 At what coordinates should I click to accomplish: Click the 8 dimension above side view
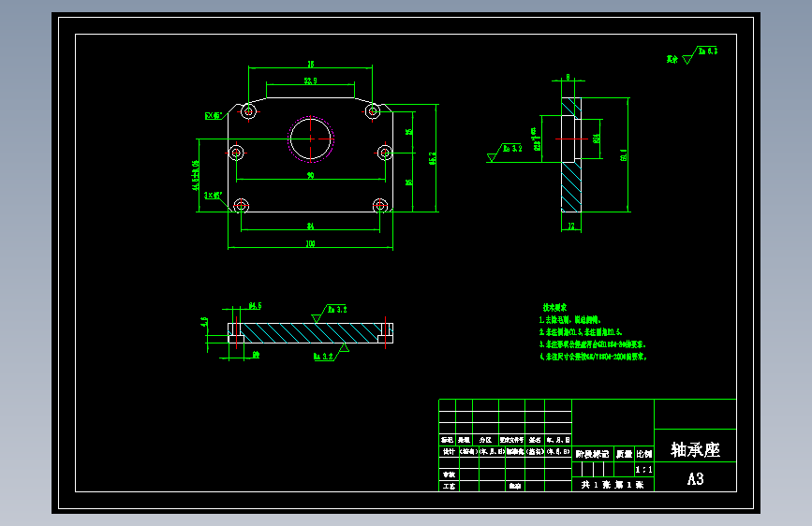coord(568,77)
